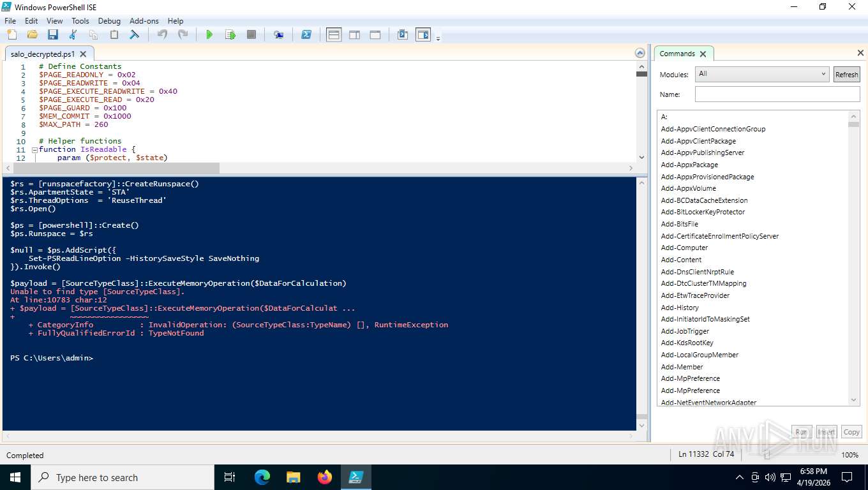Open the Tools menu

click(x=80, y=21)
